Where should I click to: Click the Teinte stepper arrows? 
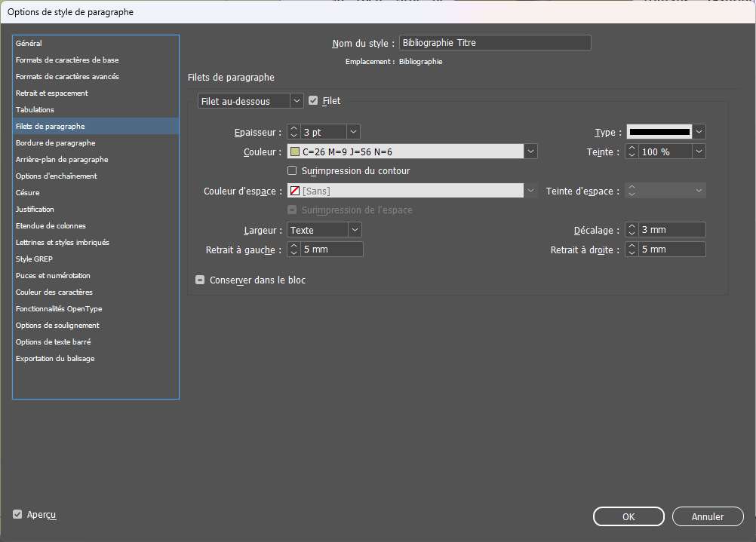tap(632, 152)
